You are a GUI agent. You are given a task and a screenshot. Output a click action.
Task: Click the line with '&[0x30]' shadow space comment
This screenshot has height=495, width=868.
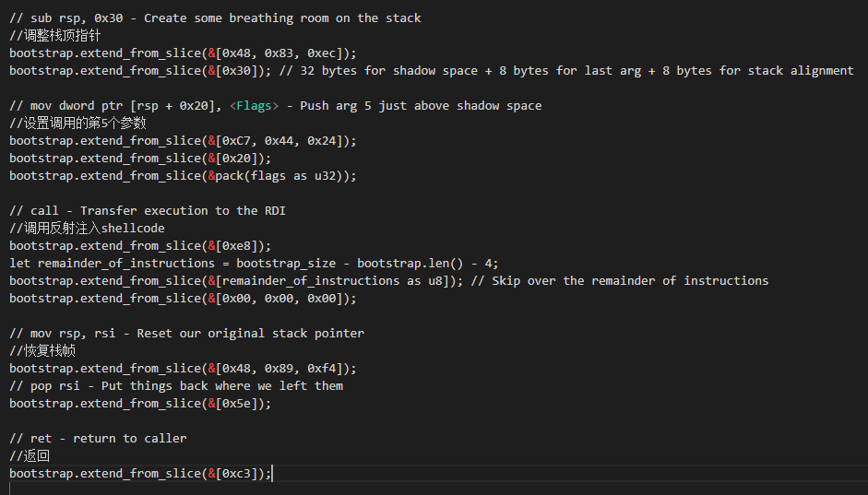(x=431, y=71)
